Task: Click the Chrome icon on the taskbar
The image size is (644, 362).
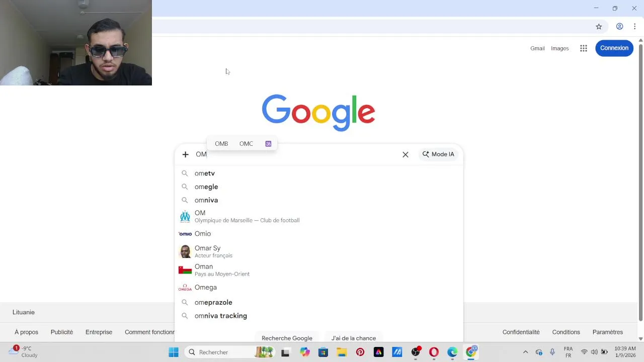Action: point(471,352)
